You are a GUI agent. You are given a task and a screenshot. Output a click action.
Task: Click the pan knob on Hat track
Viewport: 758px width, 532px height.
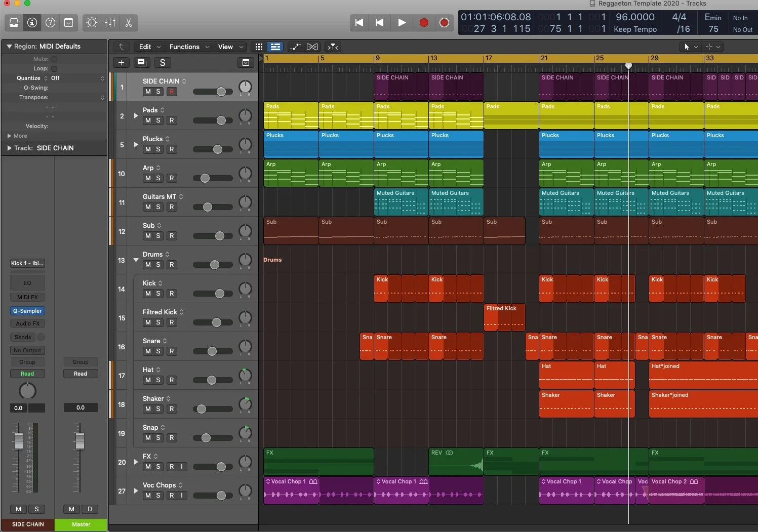(x=245, y=376)
